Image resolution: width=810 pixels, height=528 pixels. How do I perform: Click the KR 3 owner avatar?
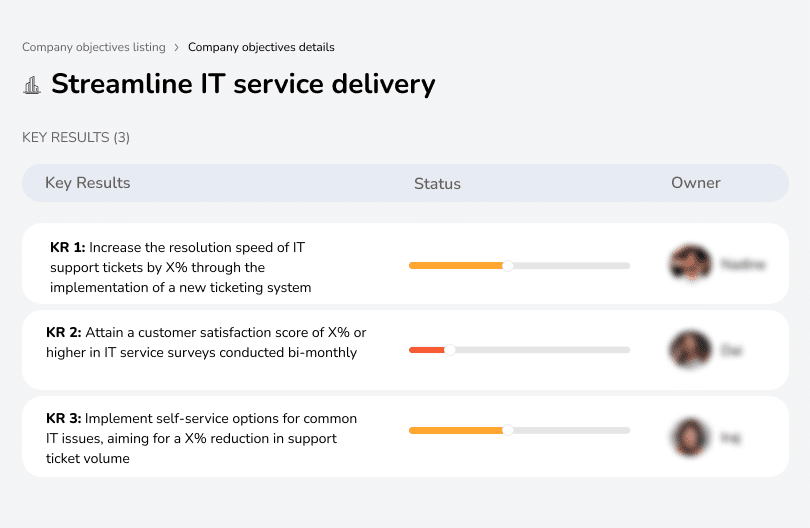[x=691, y=437]
